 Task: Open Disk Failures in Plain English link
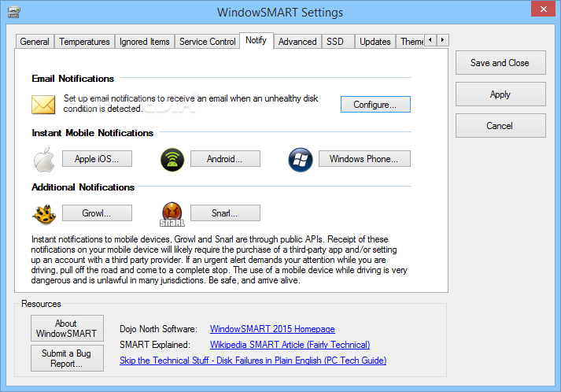click(253, 361)
